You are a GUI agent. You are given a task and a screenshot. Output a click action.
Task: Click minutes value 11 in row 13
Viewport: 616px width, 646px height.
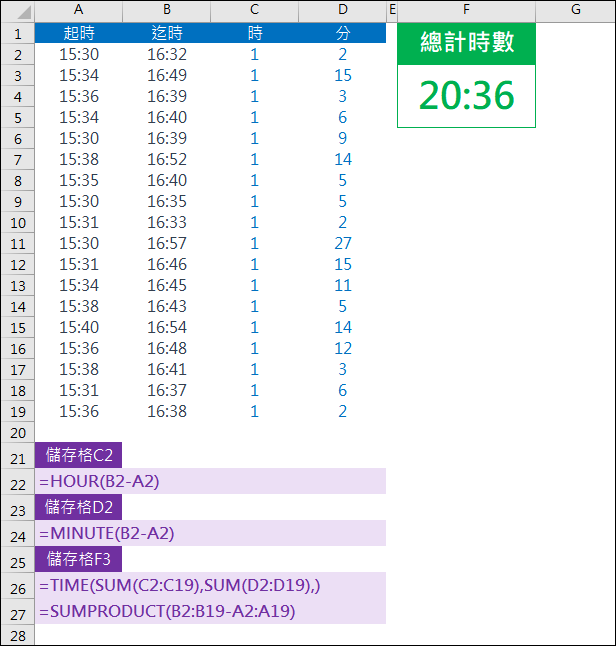342,285
